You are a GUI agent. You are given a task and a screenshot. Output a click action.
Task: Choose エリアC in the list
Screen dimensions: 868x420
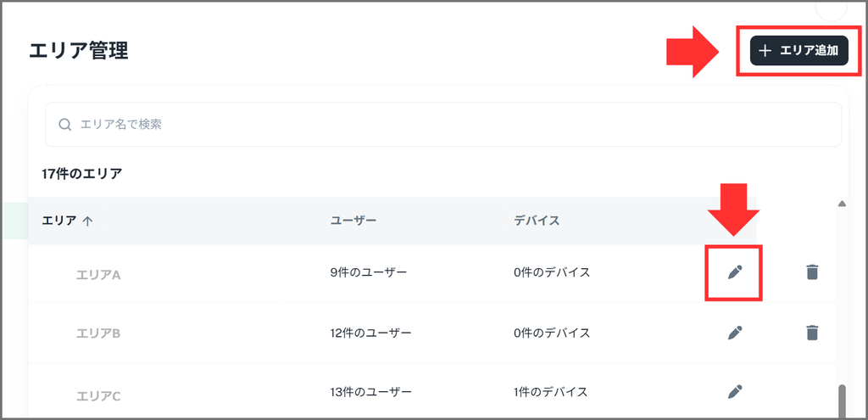point(98,395)
